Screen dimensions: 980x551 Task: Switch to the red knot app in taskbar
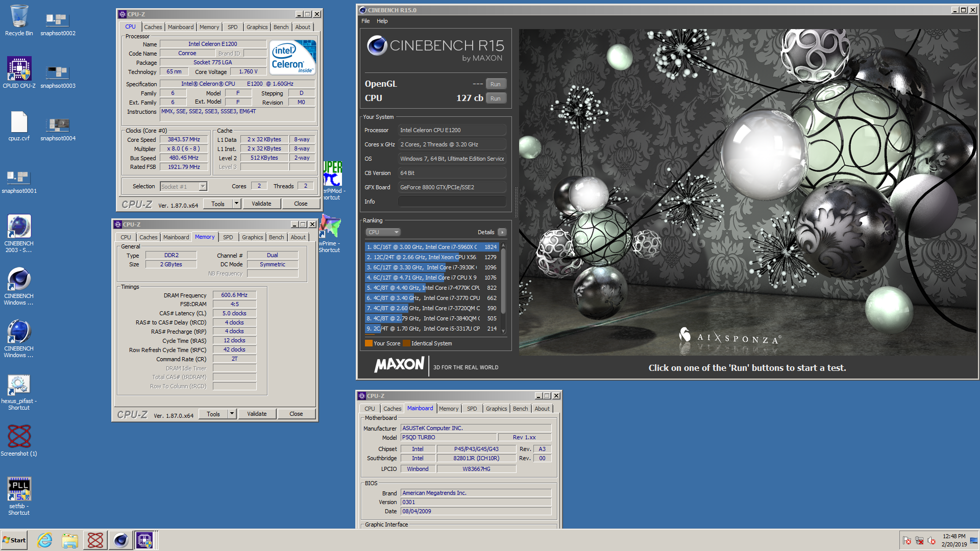click(95, 540)
